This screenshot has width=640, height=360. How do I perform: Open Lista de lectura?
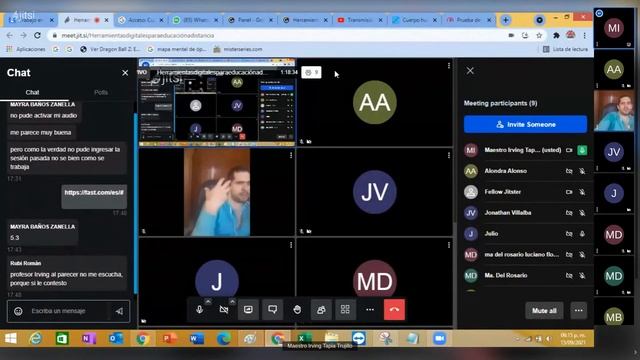click(565, 49)
